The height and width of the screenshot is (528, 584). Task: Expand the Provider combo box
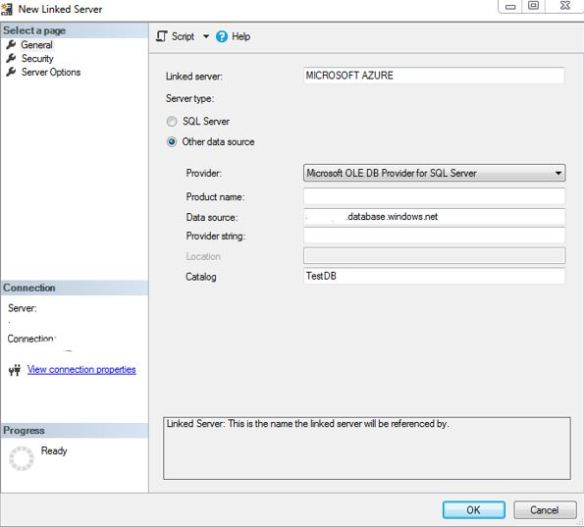click(434, 173)
